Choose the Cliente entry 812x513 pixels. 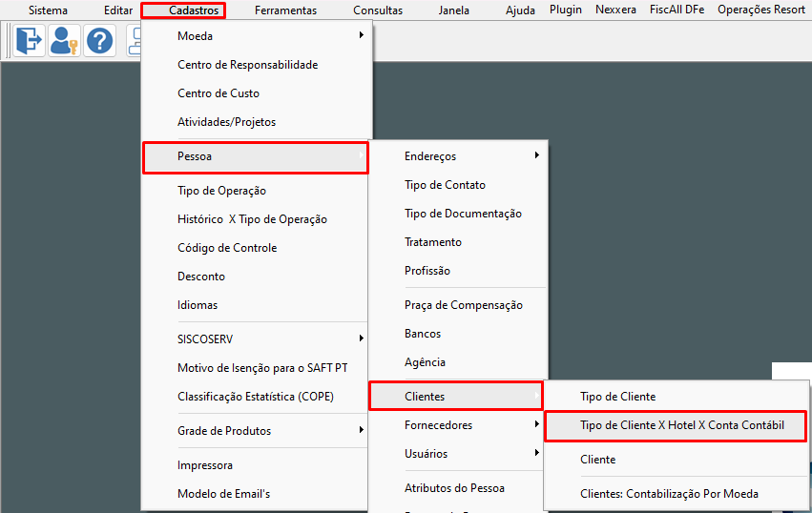pos(677,460)
